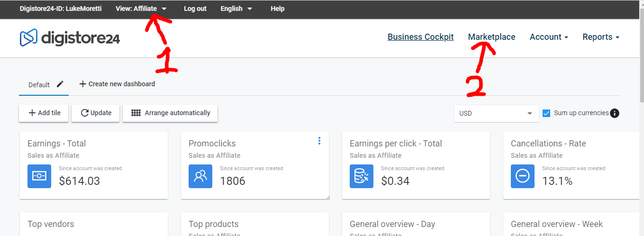Open the USD currency dropdown
The height and width of the screenshot is (236, 644).
coord(496,113)
